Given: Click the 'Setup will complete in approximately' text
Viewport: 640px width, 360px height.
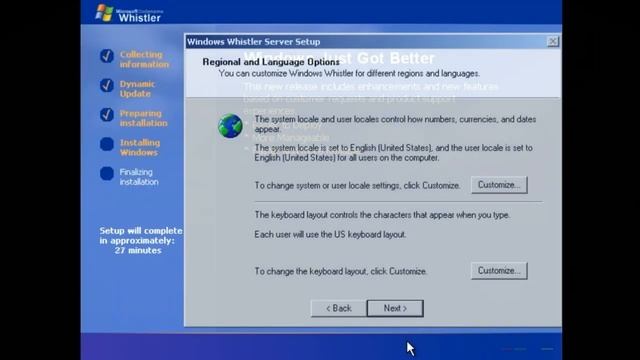Looking at the screenshot, I should click(141, 236).
